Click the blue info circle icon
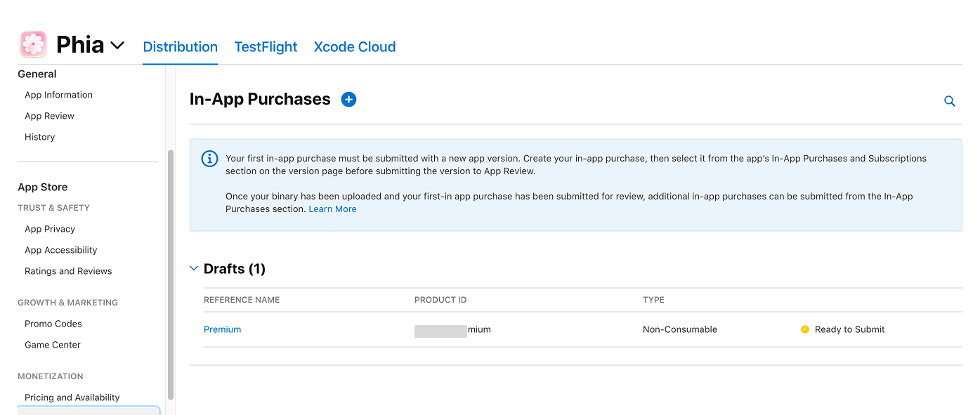 (x=209, y=159)
